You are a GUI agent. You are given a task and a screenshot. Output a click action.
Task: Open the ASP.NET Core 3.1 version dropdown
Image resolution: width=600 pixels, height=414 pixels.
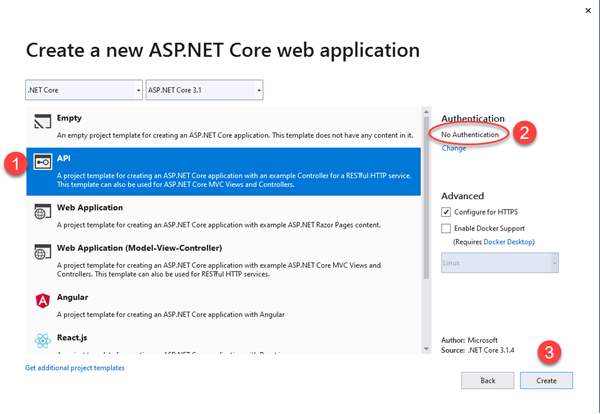(204, 90)
